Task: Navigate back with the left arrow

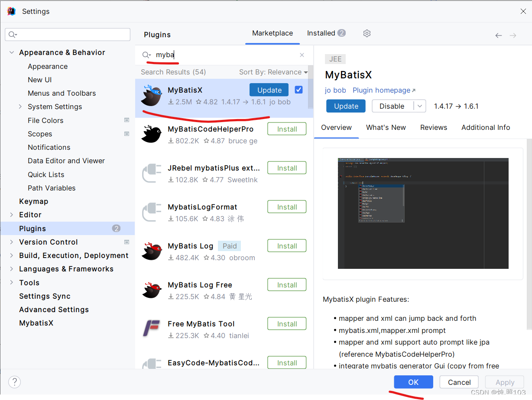Action: pos(499,35)
